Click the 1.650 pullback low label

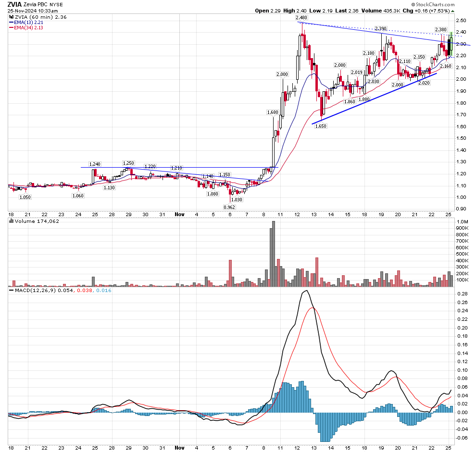click(320, 126)
